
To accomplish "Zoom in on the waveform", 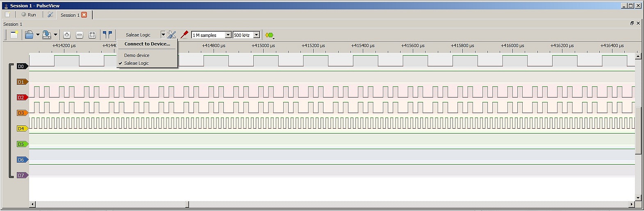I will pyautogui.click(x=67, y=35).
